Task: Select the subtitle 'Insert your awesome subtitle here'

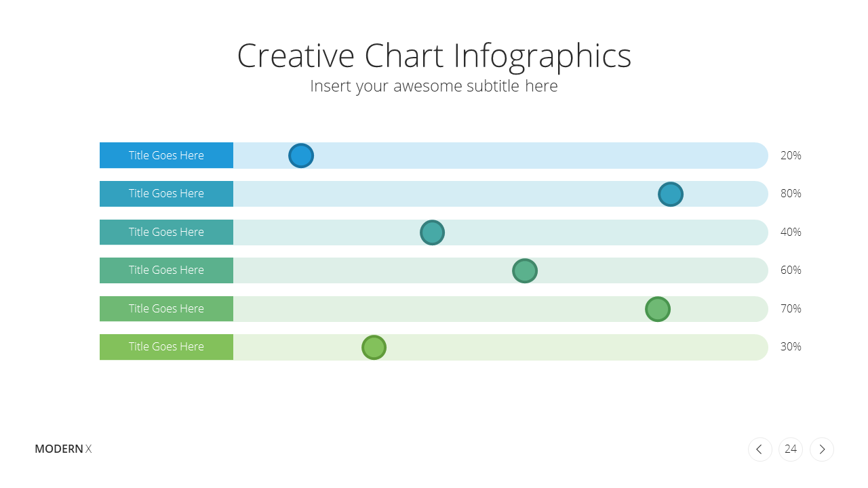Action: click(x=434, y=86)
